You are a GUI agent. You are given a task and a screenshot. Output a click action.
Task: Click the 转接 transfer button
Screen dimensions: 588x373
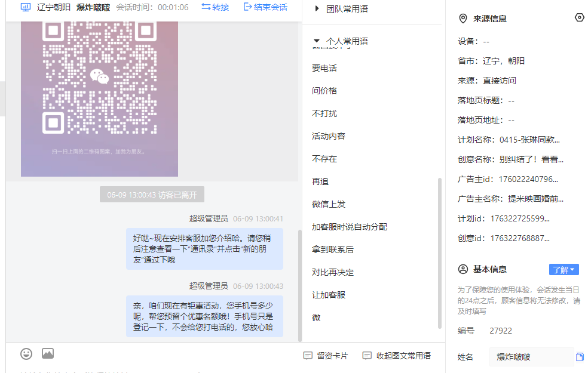[x=215, y=7]
